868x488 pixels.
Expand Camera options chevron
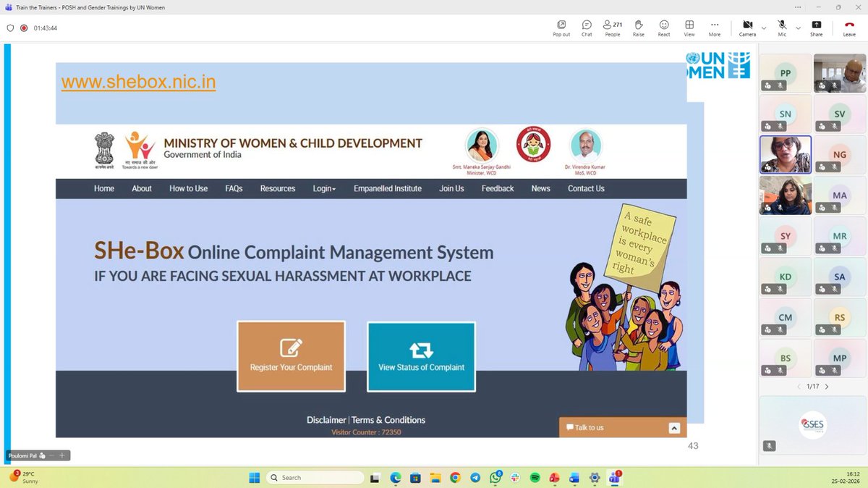[x=764, y=28]
